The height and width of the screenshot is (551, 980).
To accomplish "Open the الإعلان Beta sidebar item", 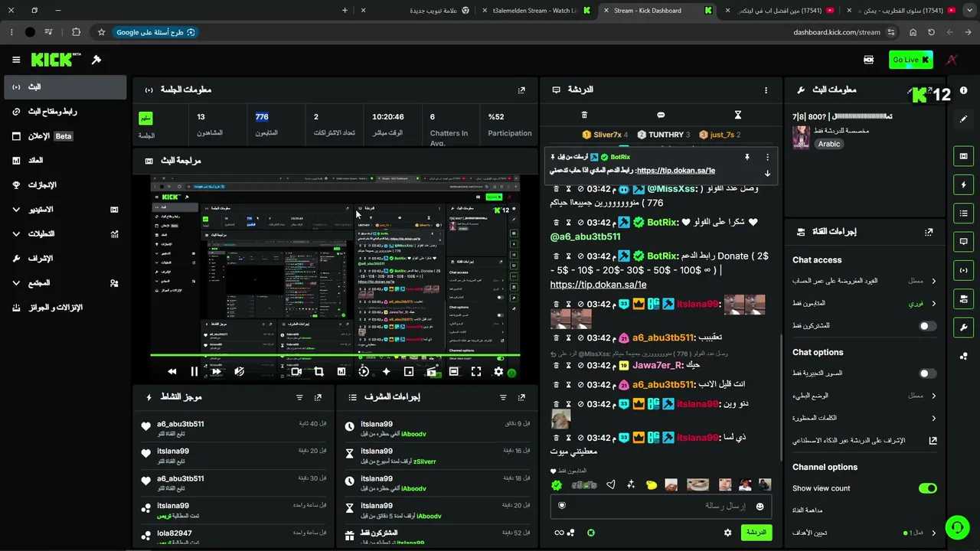I will pos(64,136).
